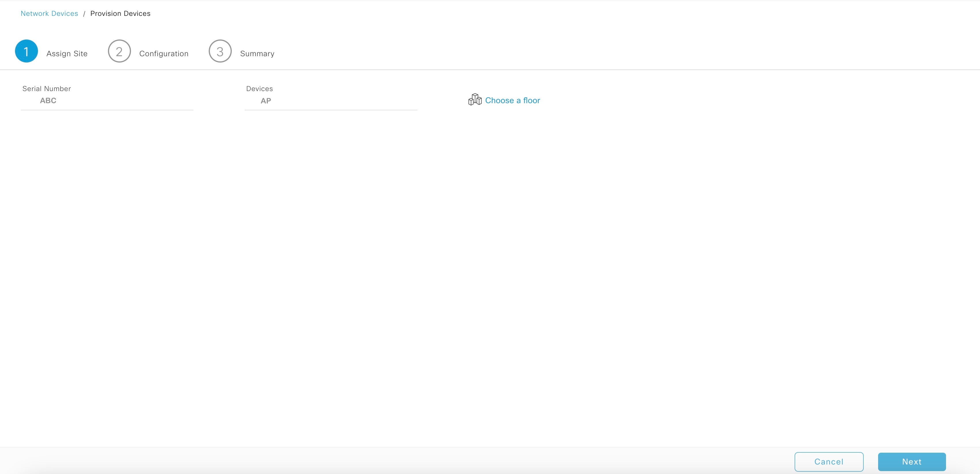Image resolution: width=980 pixels, height=474 pixels.
Task: Click the Assign Site step label
Action: [67, 53]
